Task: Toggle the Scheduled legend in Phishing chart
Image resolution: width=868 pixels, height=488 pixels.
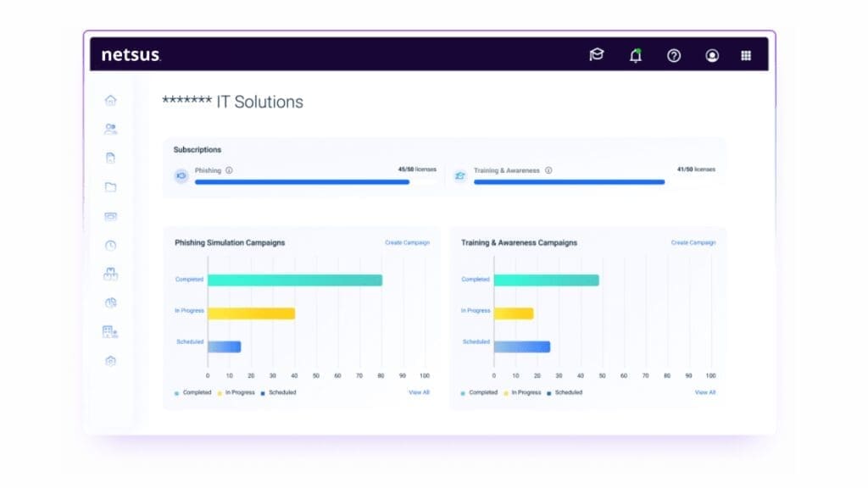Action: pyautogui.click(x=278, y=393)
